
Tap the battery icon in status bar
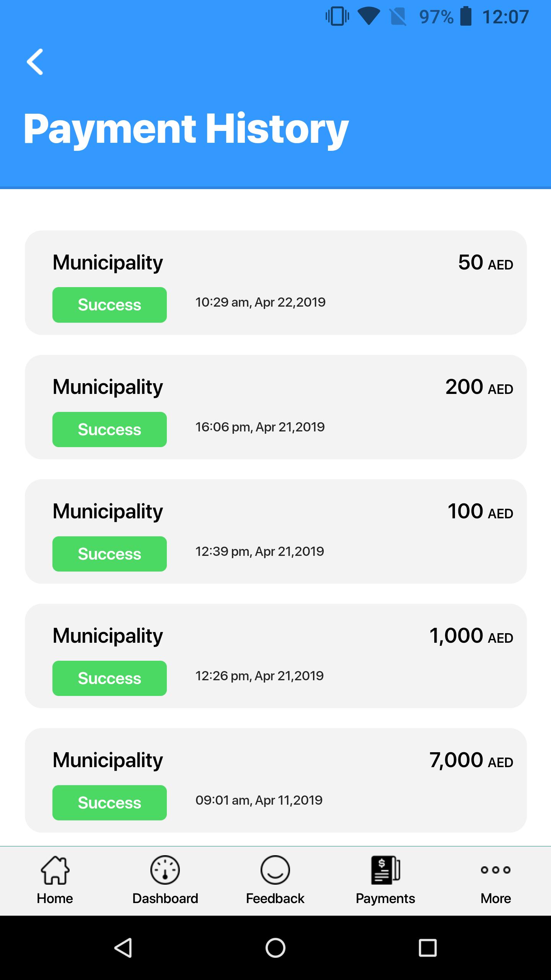point(466,17)
